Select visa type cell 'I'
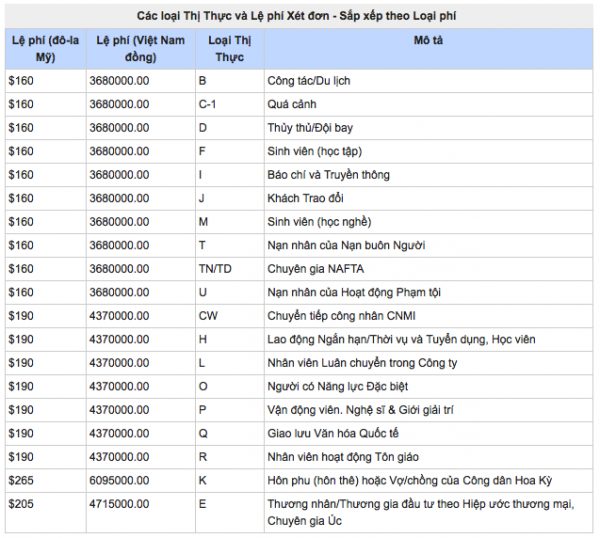 point(230,175)
